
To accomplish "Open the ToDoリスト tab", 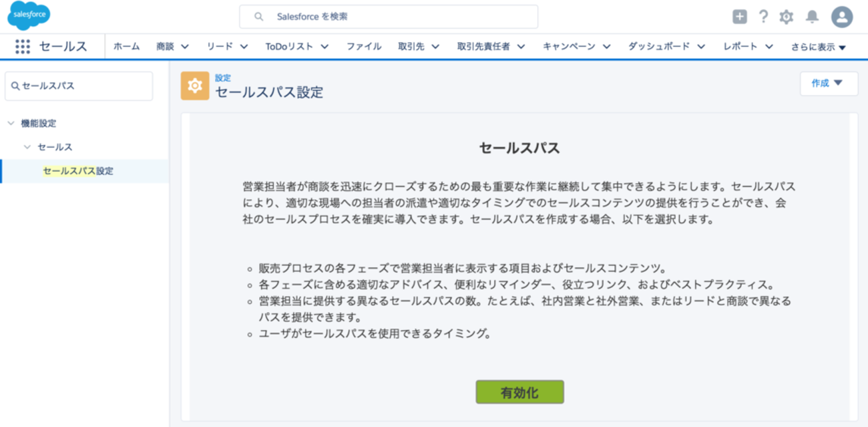I will 289,46.
